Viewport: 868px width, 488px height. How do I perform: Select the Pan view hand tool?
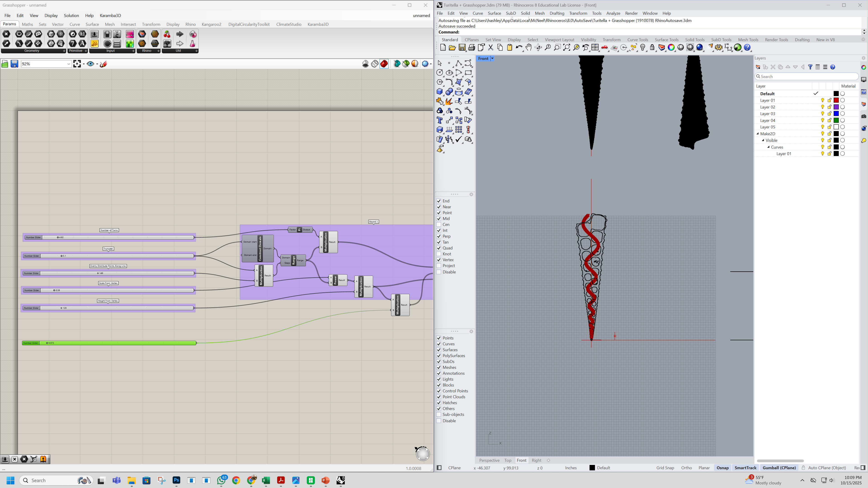[528, 47]
